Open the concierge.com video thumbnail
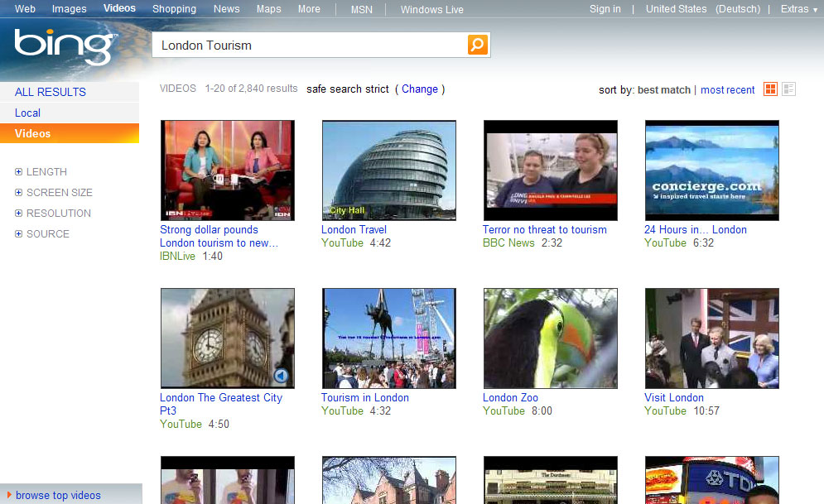The width and height of the screenshot is (824, 504). coord(712,170)
